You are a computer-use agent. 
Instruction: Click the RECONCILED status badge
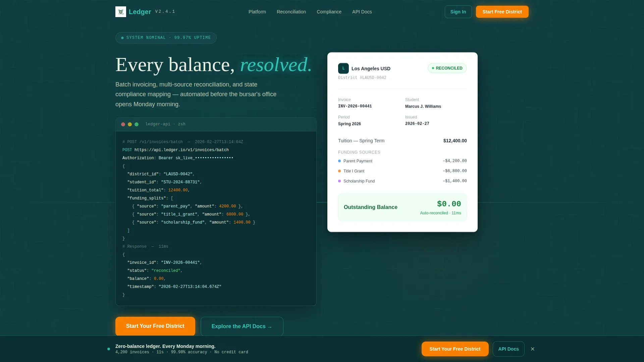(447, 68)
